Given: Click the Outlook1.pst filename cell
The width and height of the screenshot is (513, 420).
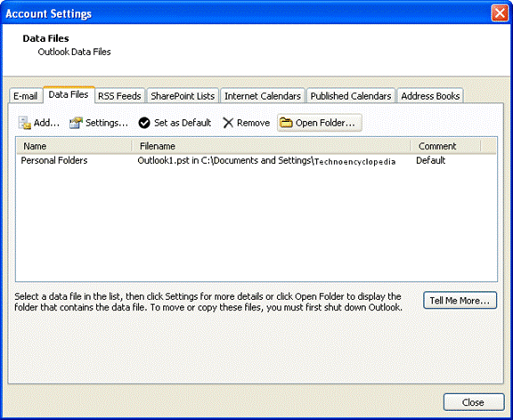Looking at the screenshot, I should pos(266,161).
